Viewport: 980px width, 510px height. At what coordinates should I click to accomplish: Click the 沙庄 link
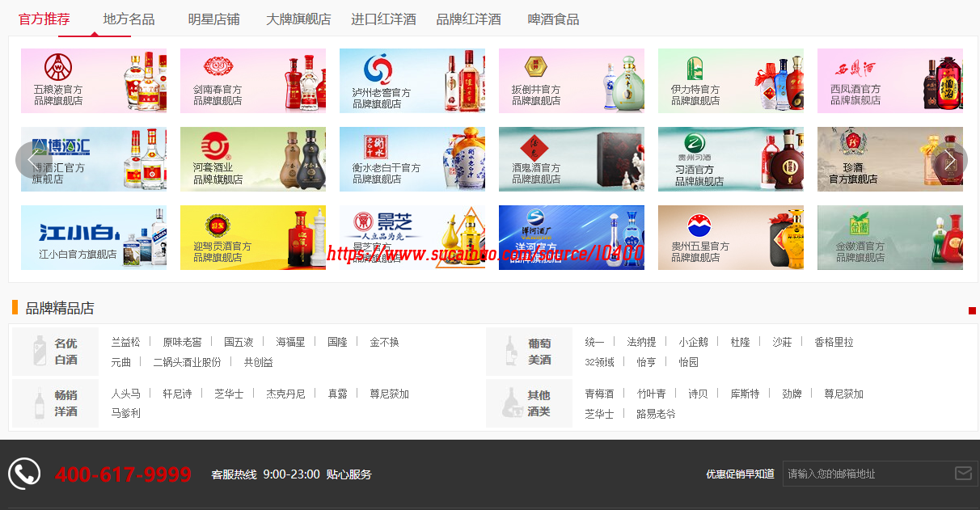click(782, 342)
